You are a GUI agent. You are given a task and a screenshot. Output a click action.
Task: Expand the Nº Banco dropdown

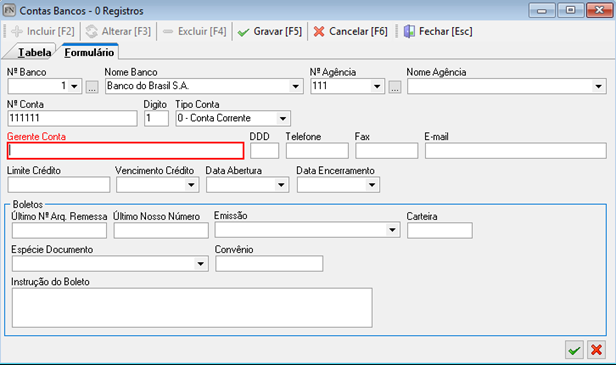(74, 86)
